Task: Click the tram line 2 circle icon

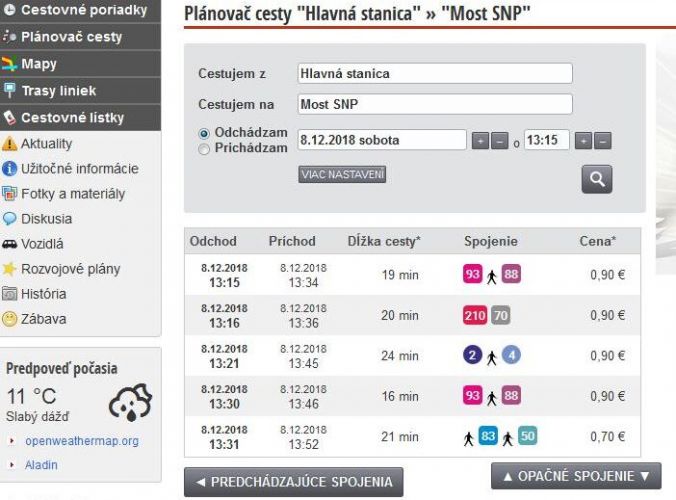Action: 473,355
